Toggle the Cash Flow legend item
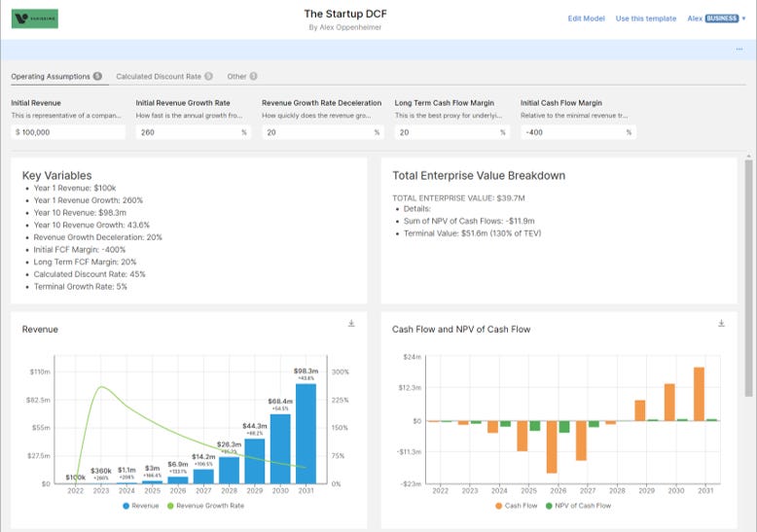The width and height of the screenshot is (757, 532). [x=516, y=506]
